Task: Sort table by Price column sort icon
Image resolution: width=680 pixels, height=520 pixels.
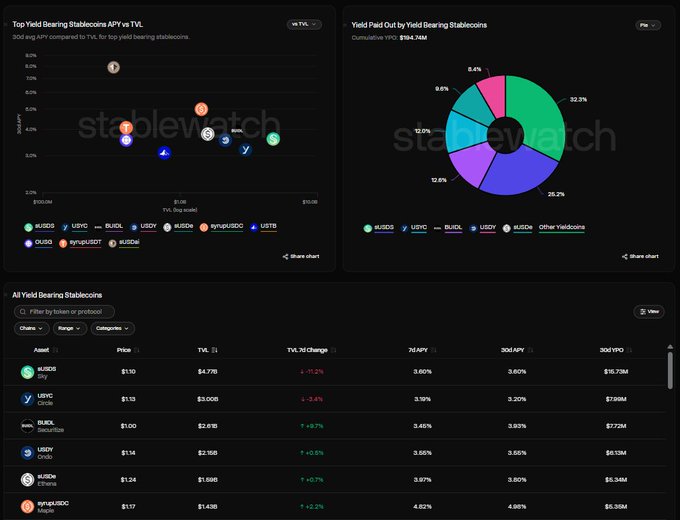Action: pyautogui.click(x=137, y=350)
